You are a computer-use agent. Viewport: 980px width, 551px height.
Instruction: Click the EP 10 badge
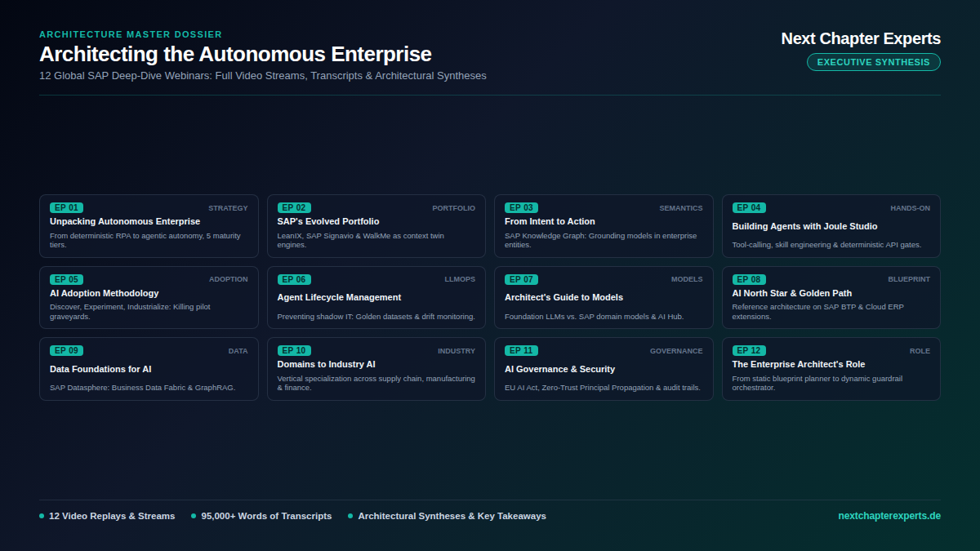tap(294, 351)
